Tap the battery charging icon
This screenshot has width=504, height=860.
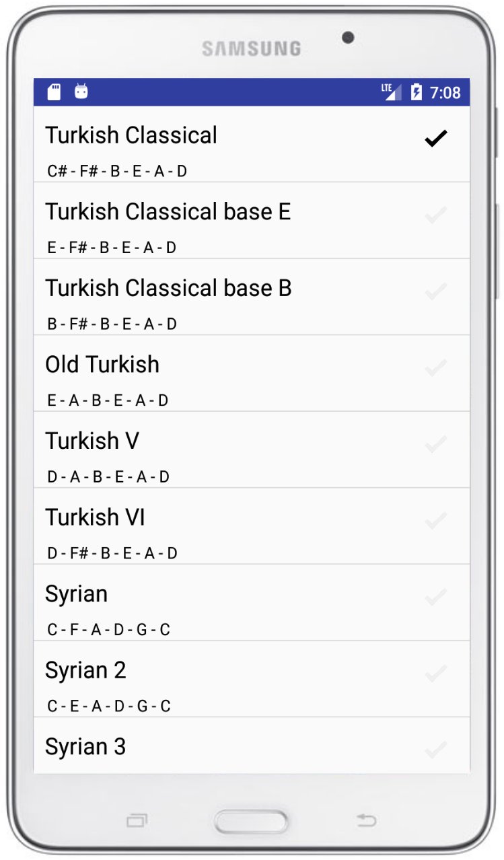pos(417,92)
